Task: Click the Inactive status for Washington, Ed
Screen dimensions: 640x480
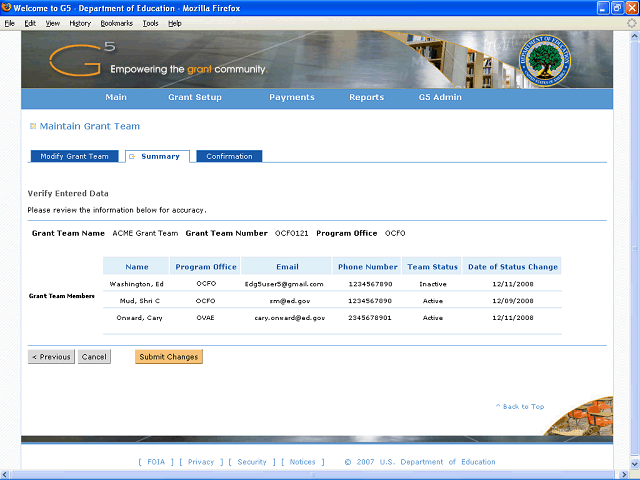Action: pyautogui.click(x=433, y=284)
